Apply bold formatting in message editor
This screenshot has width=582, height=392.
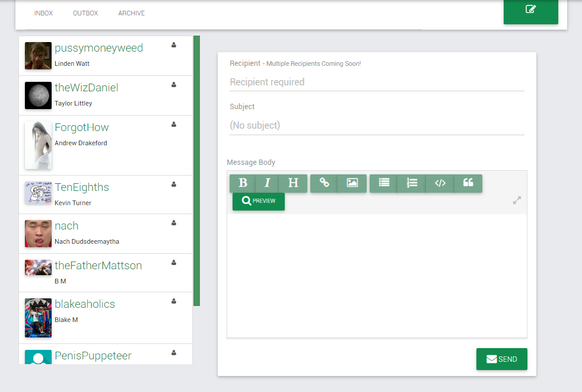click(x=243, y=183)
